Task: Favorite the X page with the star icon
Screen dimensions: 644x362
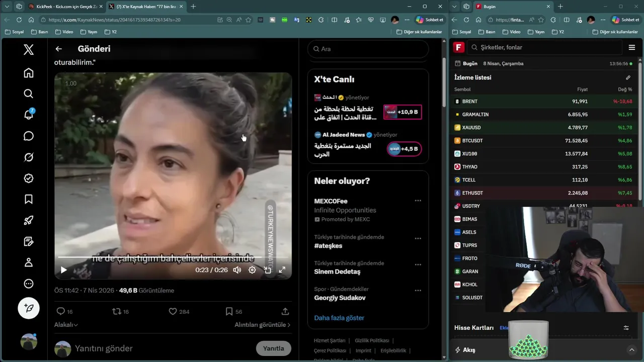Action: pyautogui.click(x=249, y=20)
